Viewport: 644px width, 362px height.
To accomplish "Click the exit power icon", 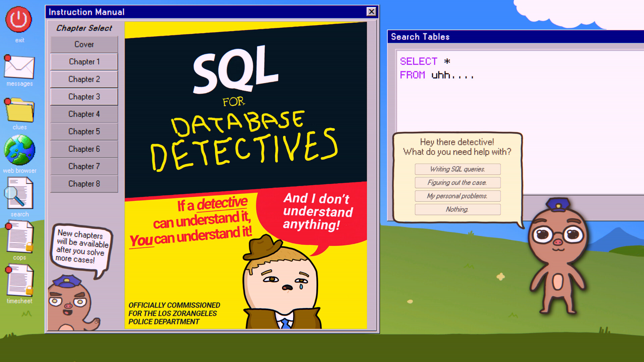I will click(x=18, y=19).
